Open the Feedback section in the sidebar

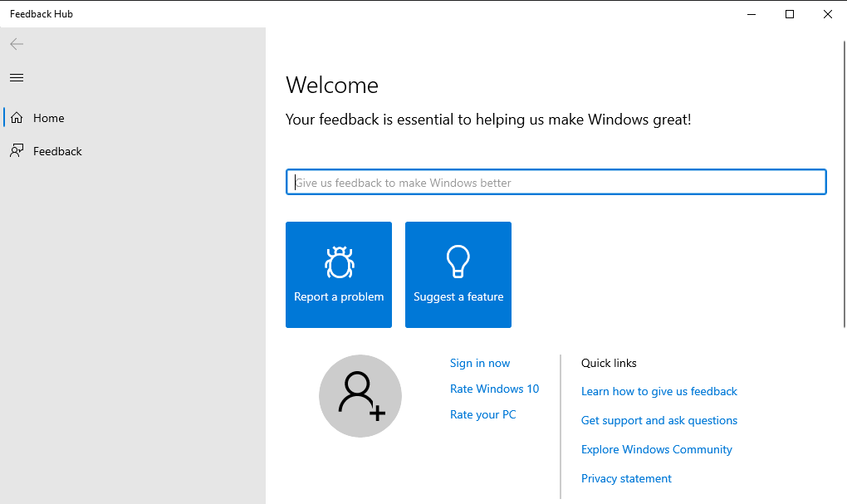(x=133, y=151)
